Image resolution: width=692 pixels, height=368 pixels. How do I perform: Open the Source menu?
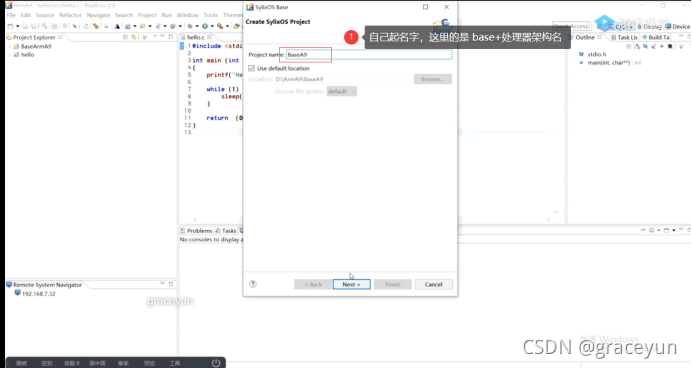click(x=45, y=15)
